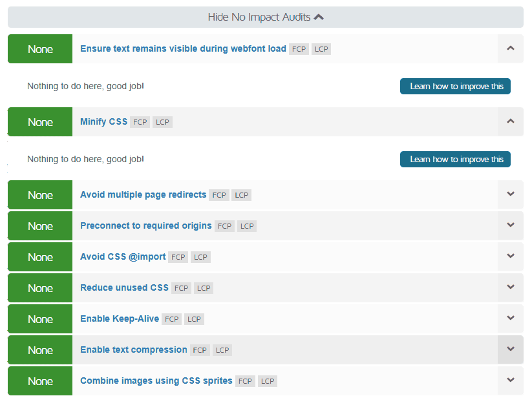This screenshot has width=532, height=407.
Task: Open the Minify CSS audit title
Action: click(x=104, y=121)
